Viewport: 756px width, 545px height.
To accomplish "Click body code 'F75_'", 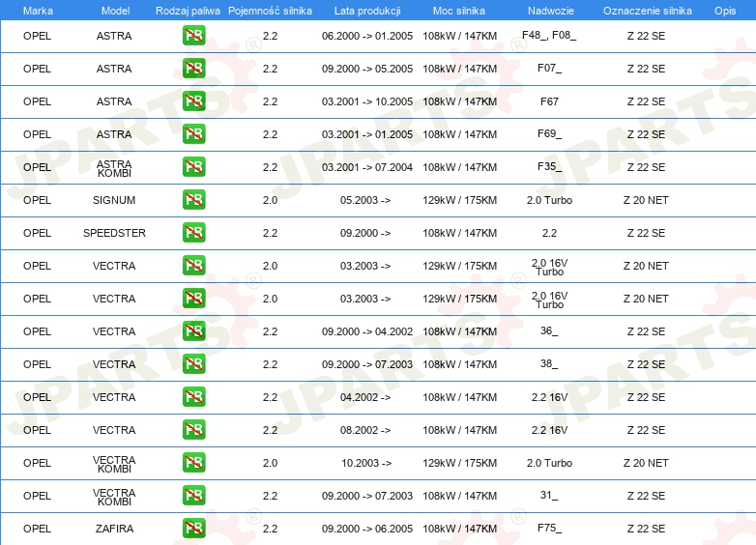I will (x=549, y=528).
